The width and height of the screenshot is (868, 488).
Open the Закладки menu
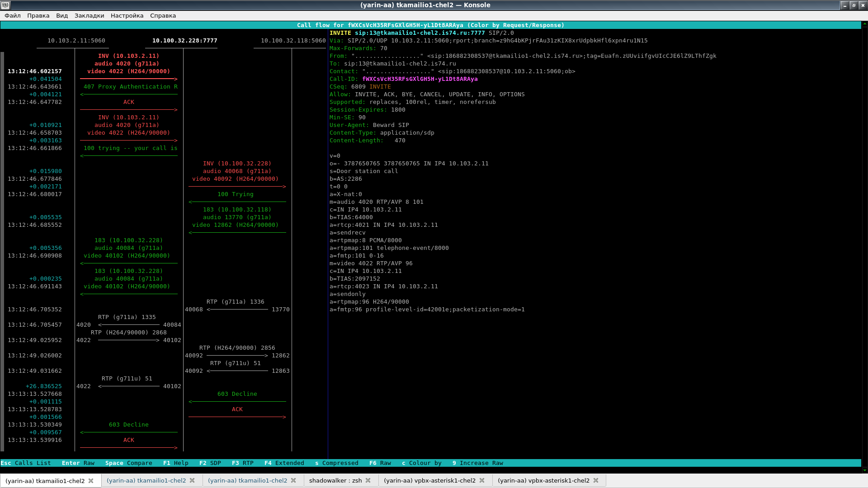tap(89, 15)
